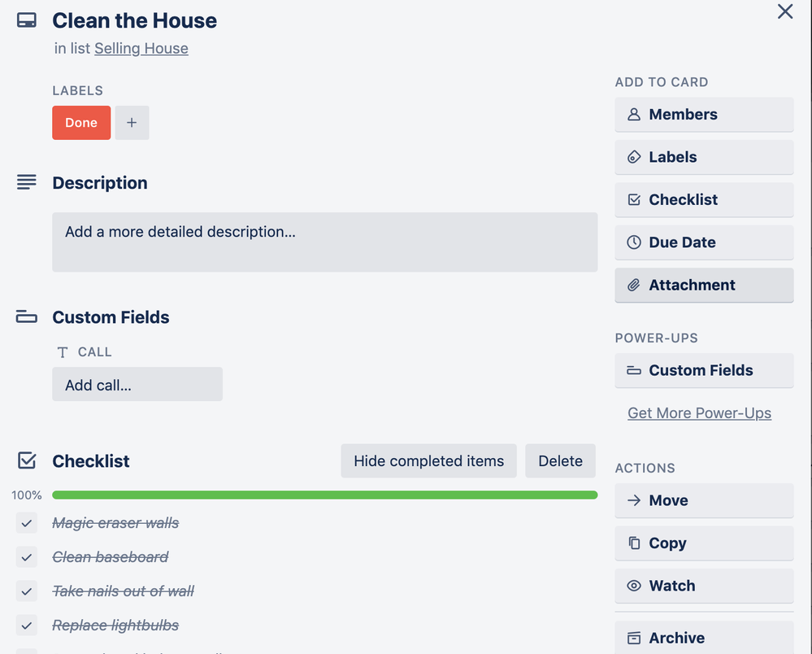Click the "Add call..." field
This screenshot has width=812, height=654.
(137, 384)
